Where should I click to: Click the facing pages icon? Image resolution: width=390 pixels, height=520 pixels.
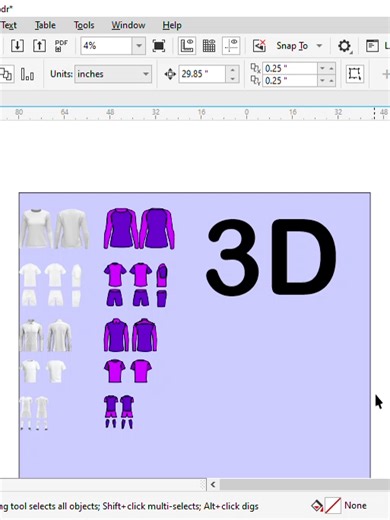(x=27, y=74)
